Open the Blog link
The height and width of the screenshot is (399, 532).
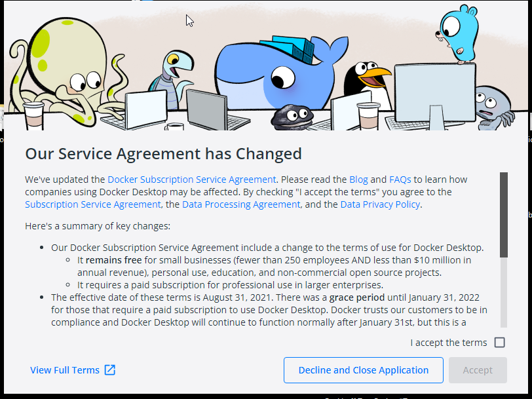click(x=358, y=180)
